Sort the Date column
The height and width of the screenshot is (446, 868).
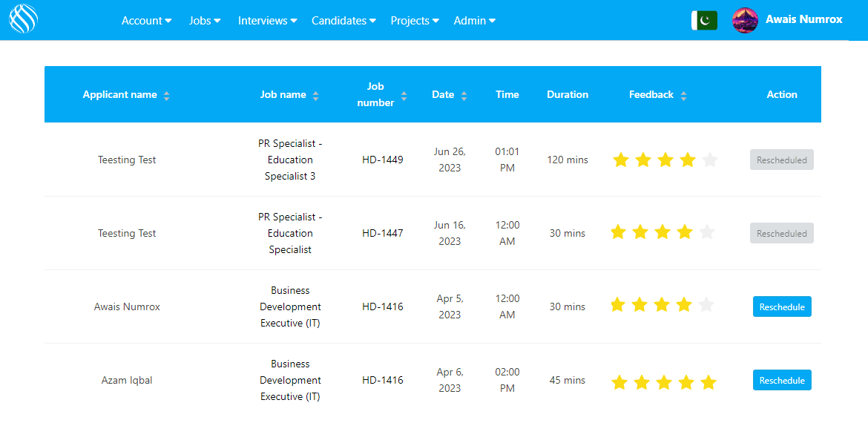pyautogui.click(x=464, y=94)
